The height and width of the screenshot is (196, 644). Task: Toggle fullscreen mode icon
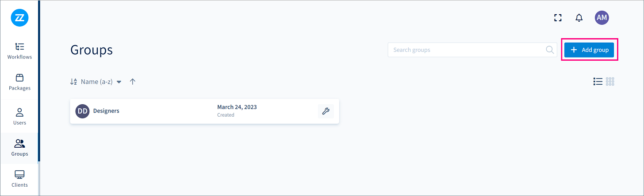click(558, 18)
